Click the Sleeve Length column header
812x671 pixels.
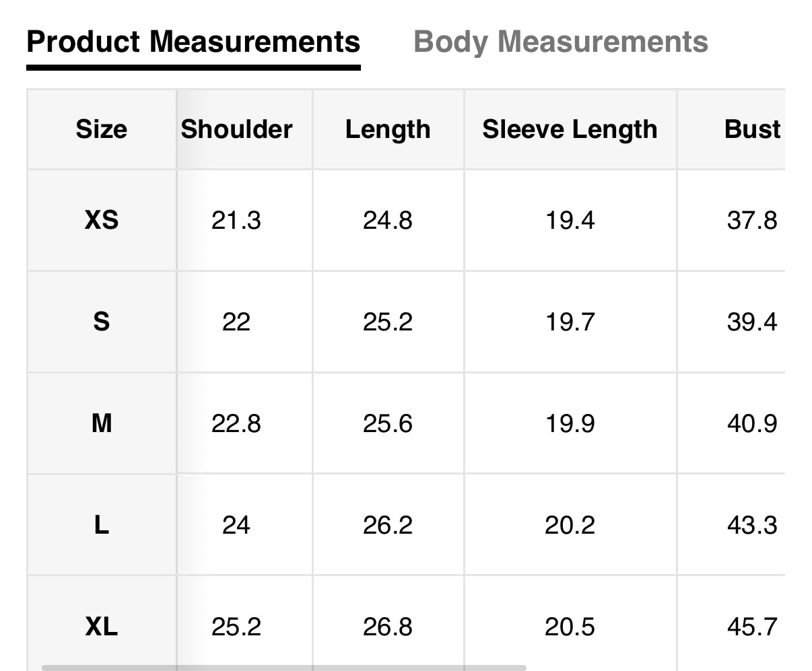coord(570,129)
